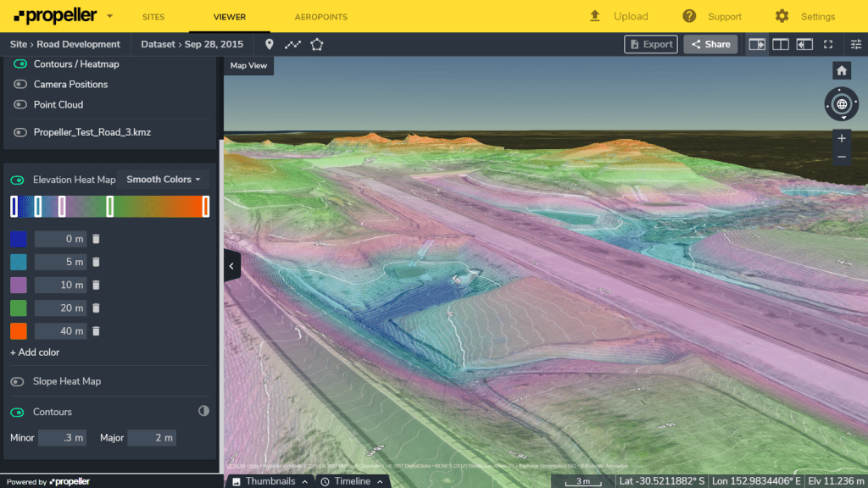The image size is (868, 488).
Task: Click the Export button
Action: 650,44
